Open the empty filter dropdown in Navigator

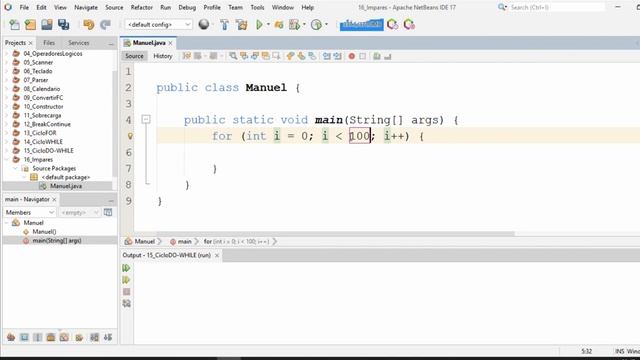coord(79,212)
